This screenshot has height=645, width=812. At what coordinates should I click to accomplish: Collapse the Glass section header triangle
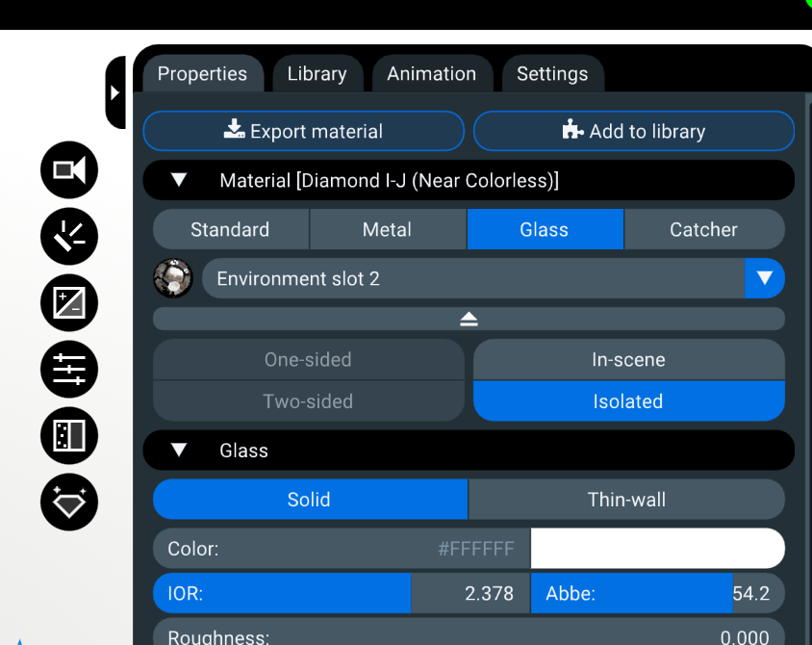179,450
